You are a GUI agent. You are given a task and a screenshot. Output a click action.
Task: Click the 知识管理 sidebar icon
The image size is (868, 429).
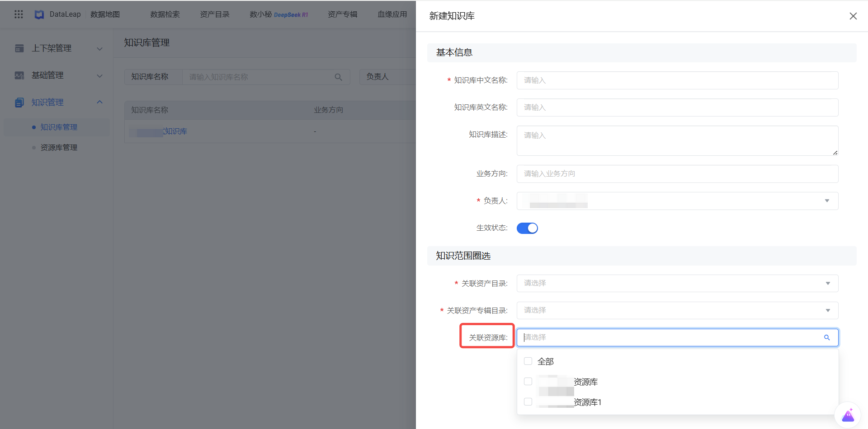pos(19,103)
